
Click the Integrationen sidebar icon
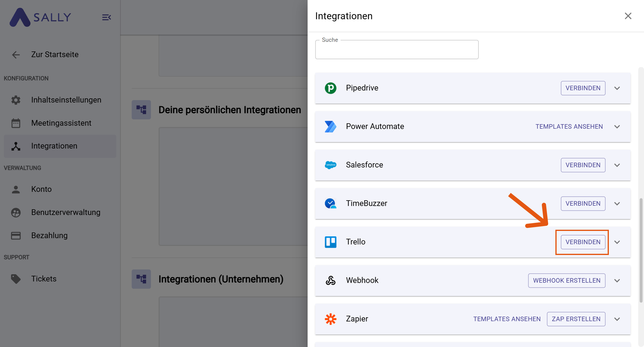coord(16,146)
